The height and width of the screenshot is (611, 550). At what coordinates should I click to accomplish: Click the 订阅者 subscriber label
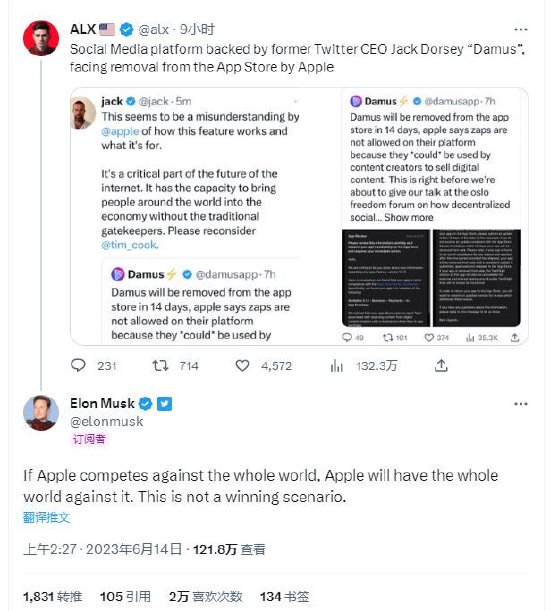pyautogui.click(x=89, y=439)
